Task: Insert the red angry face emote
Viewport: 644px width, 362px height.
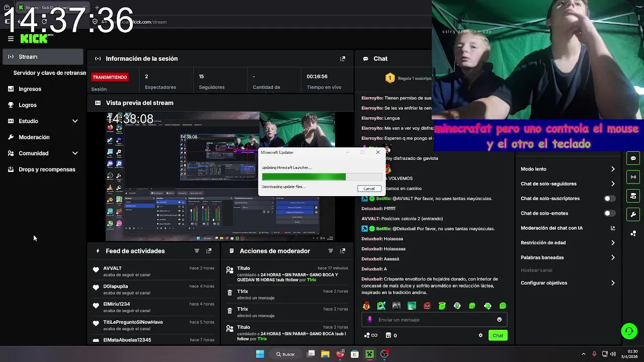Action: [x=427, y=306]
